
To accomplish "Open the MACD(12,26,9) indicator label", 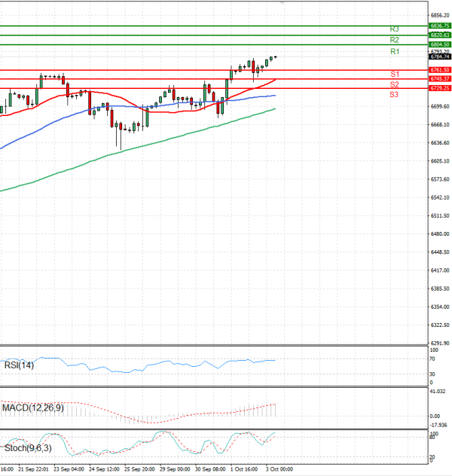I will (x=32, y=407).
